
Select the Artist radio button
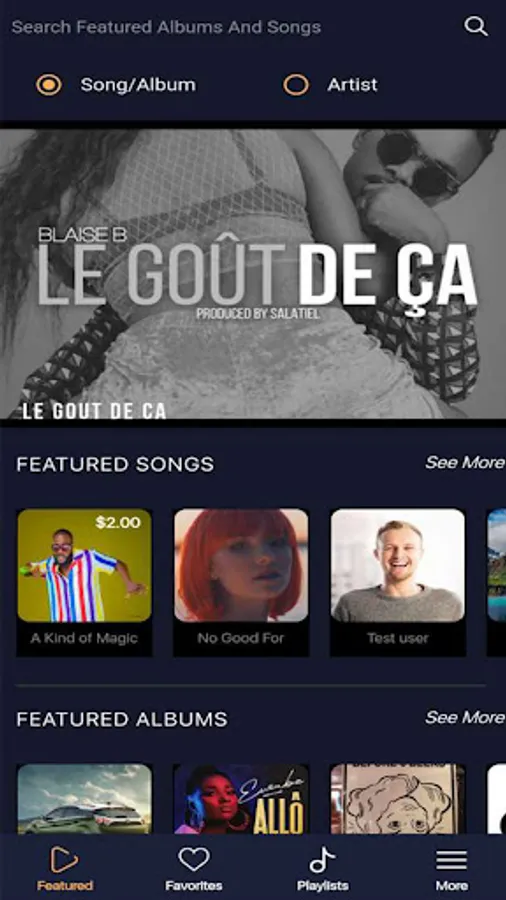(x=296, y=85)
